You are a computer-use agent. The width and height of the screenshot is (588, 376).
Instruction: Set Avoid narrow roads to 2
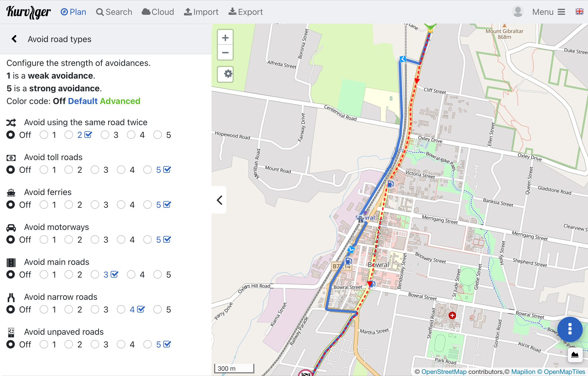click(x=69, y=310)
